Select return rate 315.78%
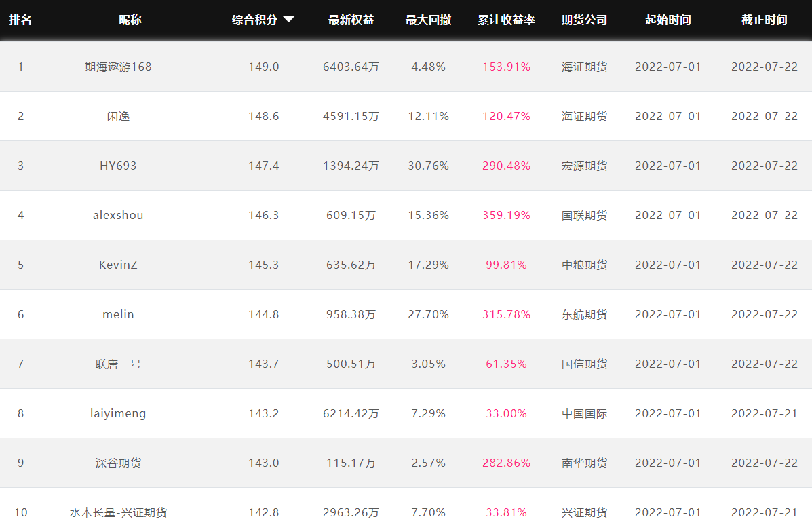 click(x=507, y=314)
